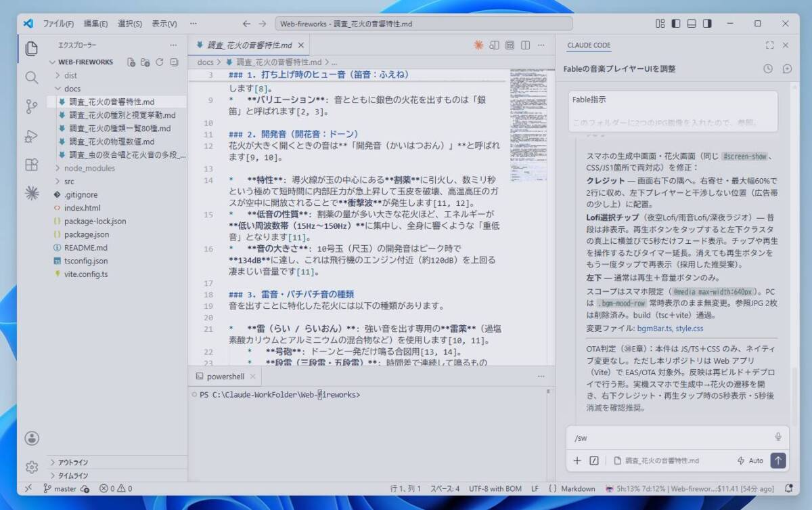This screenshot has width=812, height=510.
Task: Collapse all folders in explorer
Action: point(174,62)
